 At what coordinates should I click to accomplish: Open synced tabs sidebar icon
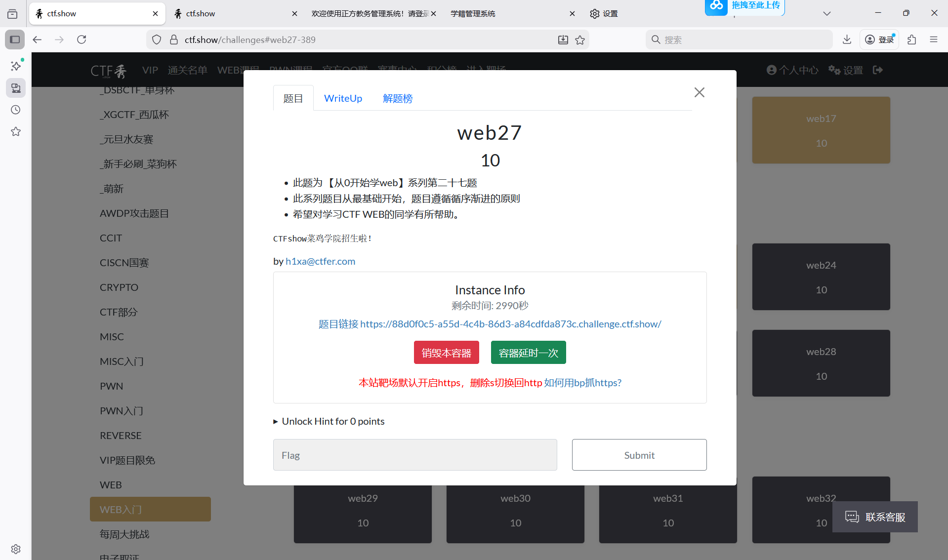coord(16,88)
